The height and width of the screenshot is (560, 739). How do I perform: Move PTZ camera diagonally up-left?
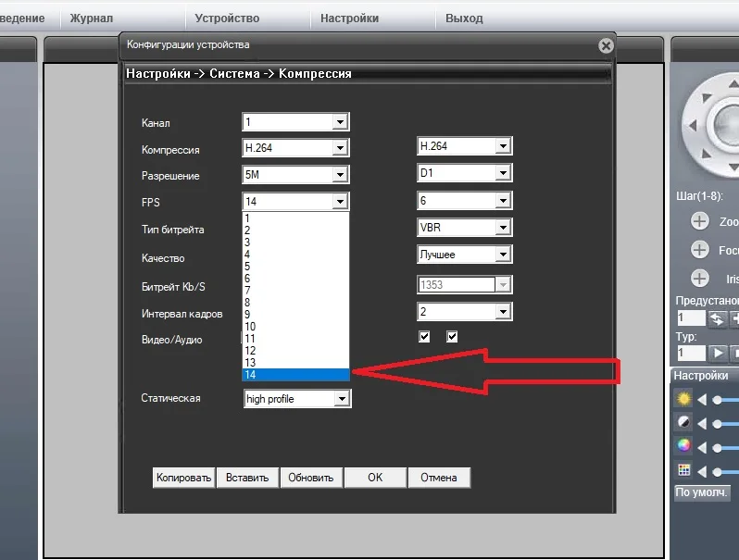coord(706,98)
